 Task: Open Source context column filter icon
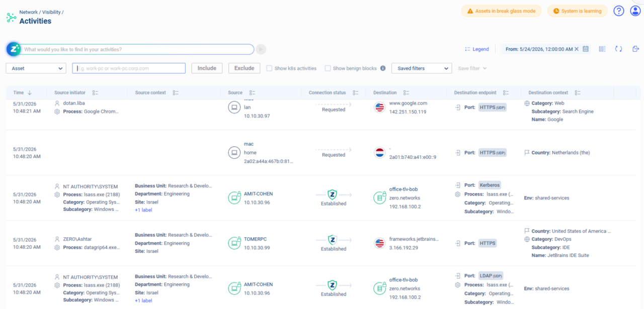pos(176,93)
